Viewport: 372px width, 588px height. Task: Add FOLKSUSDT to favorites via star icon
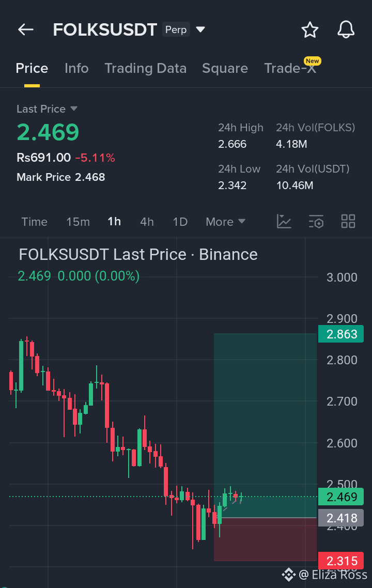point(309,29)
